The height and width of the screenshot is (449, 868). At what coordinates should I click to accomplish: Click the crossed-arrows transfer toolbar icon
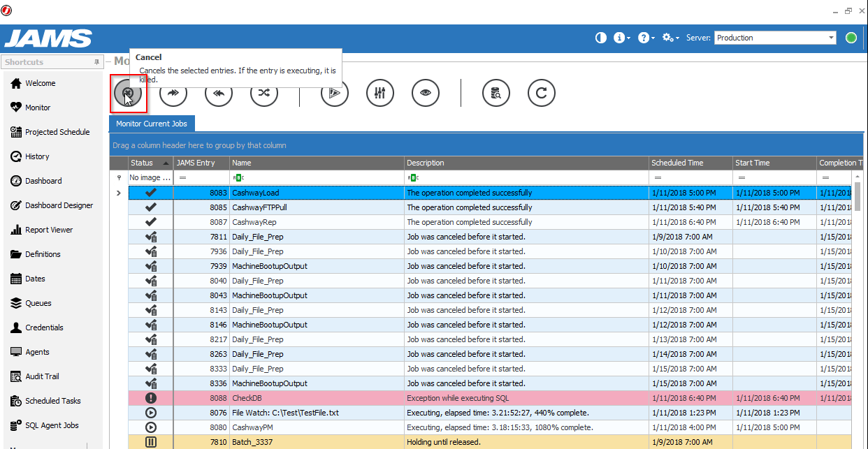point(263,92)
